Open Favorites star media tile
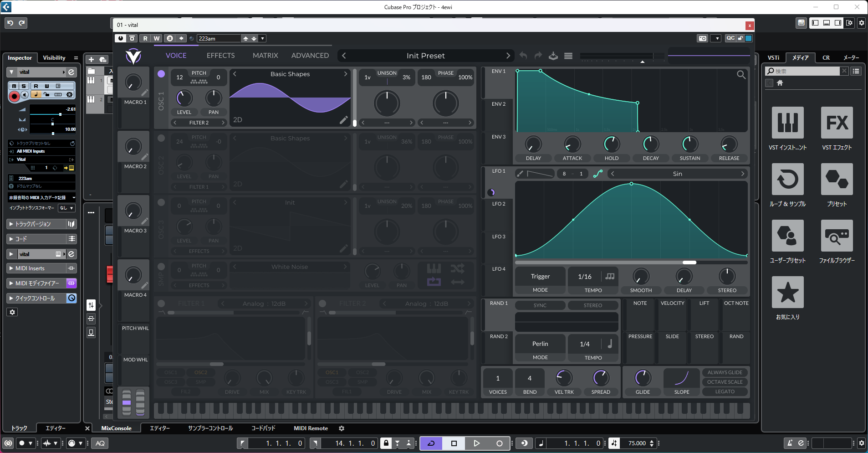This screenshot has width=868, height=453. [x=787, y=292]
